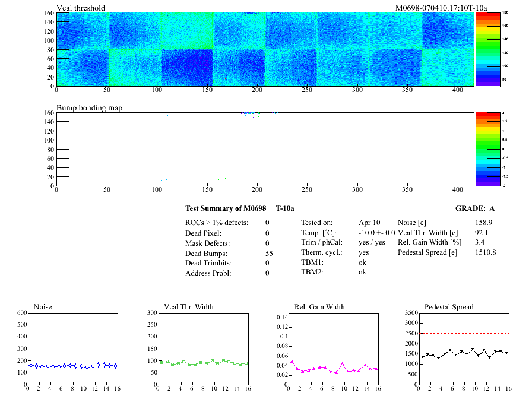Click the dashed threshold line in Noise plot
Screen dimensions: 532x399
[72, 325]
